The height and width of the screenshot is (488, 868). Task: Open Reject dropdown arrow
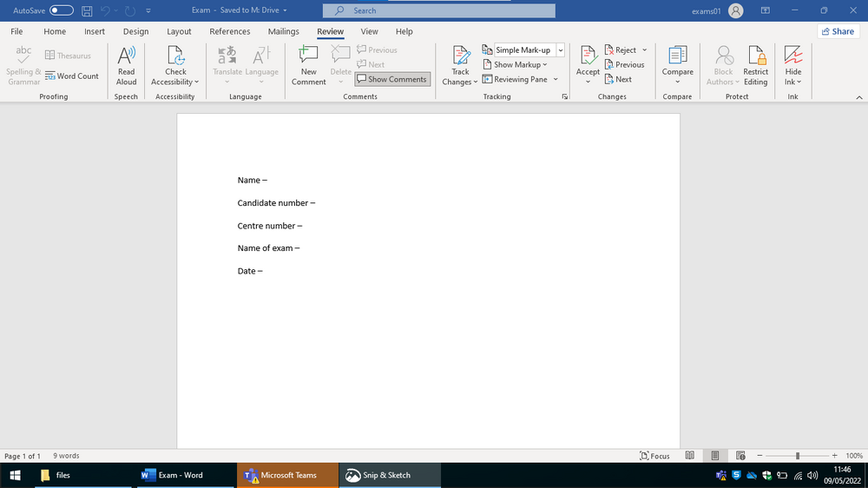point(644,49)
